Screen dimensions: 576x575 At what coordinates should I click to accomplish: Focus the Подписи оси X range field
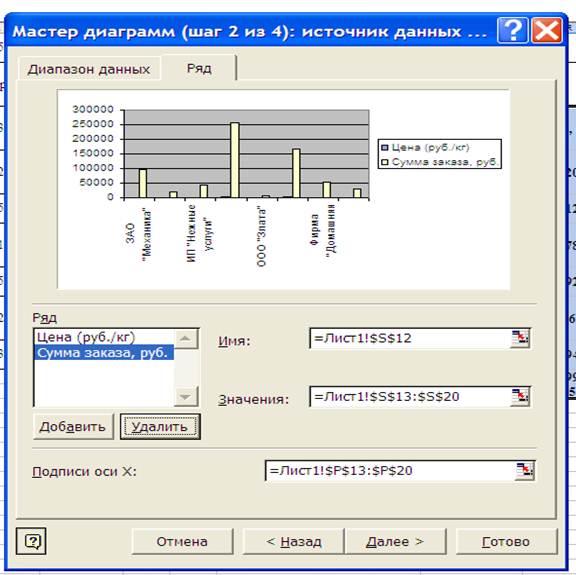pos(390,471)
